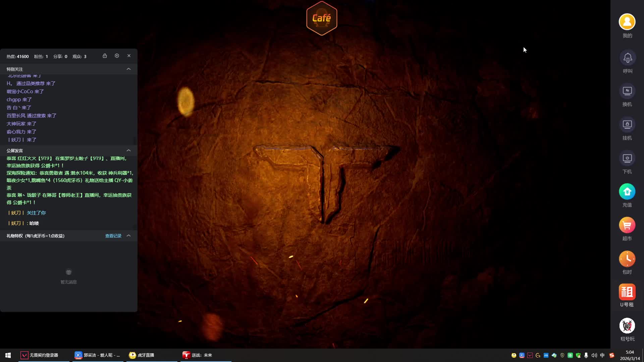Click the 呼叫 bell icon

[x=627, y=58]
